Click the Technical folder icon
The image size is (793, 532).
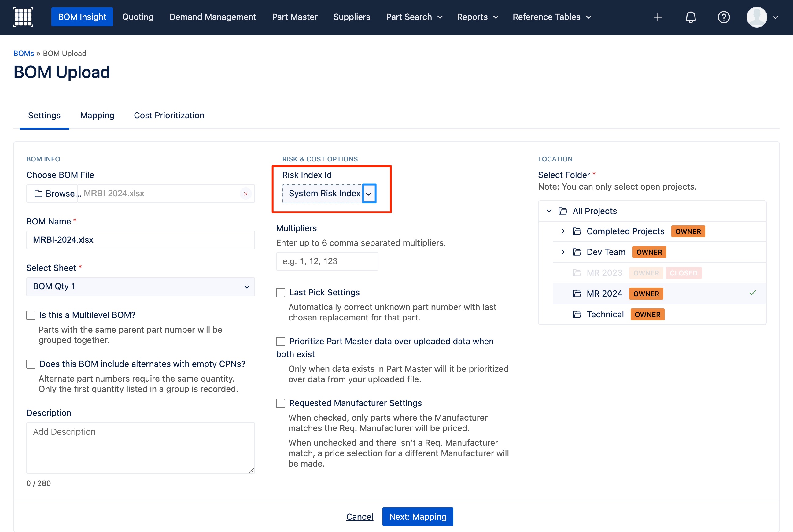point(577,315)
